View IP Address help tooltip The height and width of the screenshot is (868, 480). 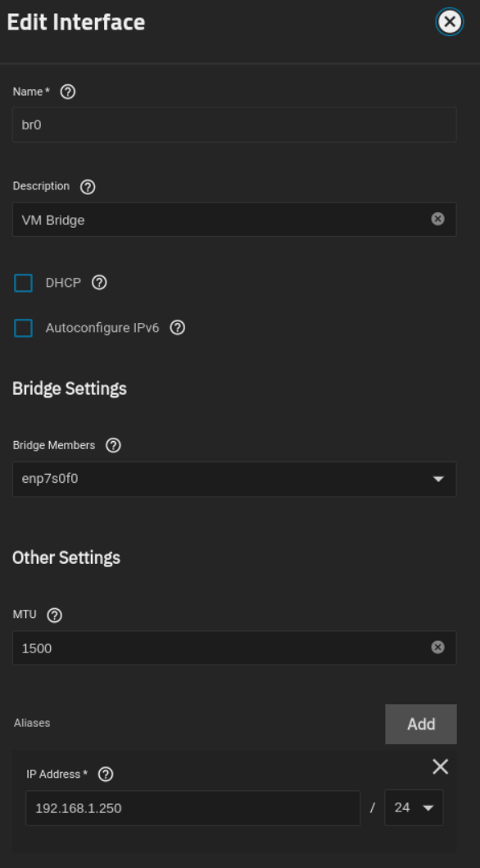point(105,775)
